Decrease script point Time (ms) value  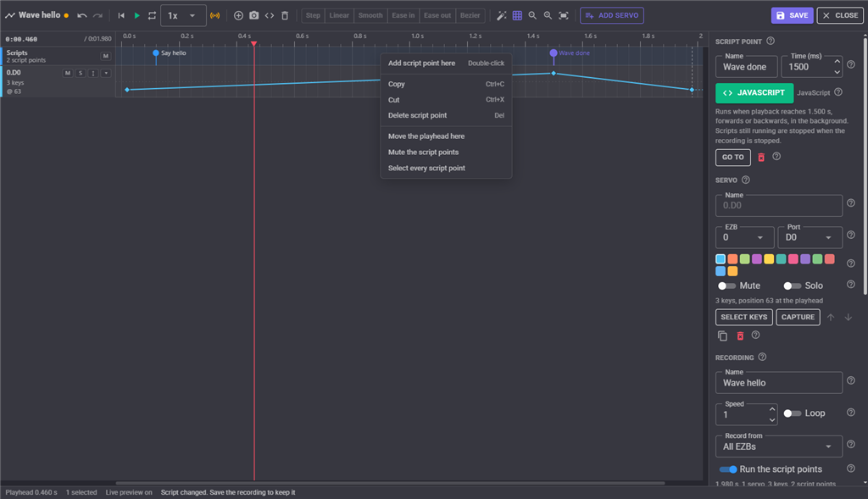click(x=837, y=72)
